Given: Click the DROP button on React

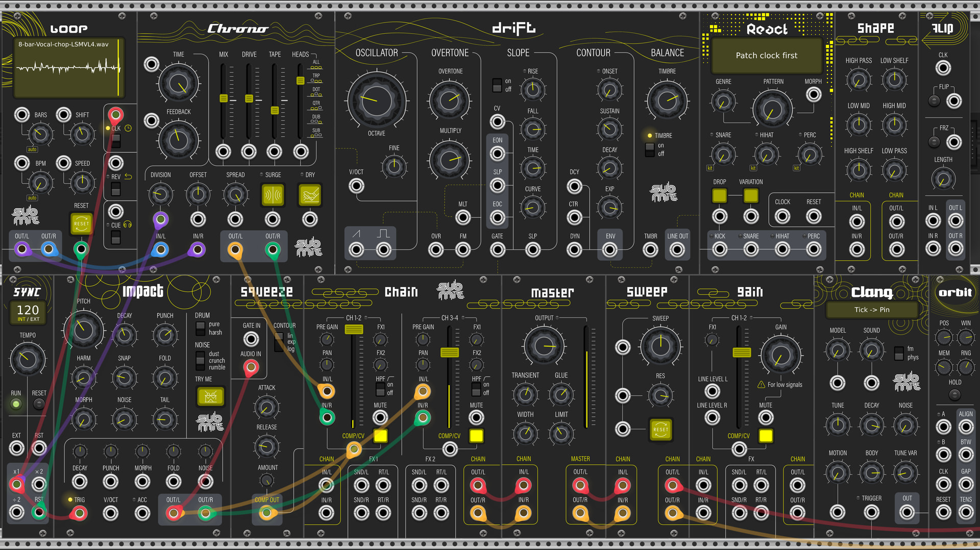Looking at the screenshot, I should pyautogui.click(x=720, y=195).
